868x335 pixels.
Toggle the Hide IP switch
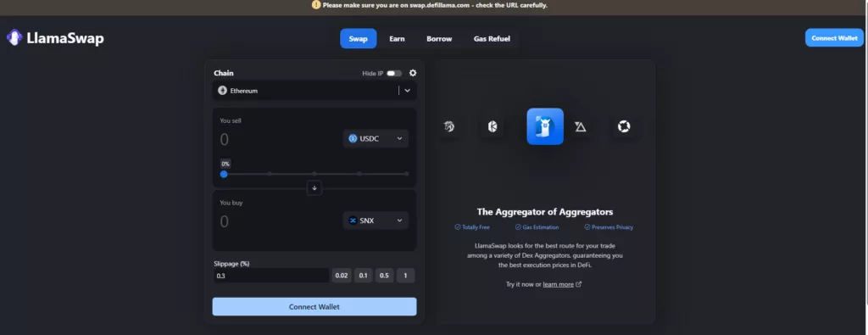(x=394, y=73)
